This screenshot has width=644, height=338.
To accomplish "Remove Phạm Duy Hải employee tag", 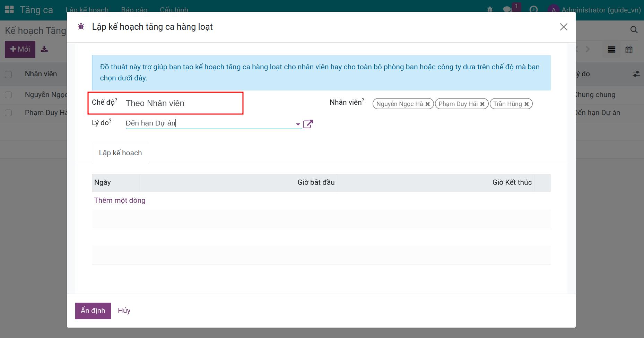I will click(x=482, y=104).
